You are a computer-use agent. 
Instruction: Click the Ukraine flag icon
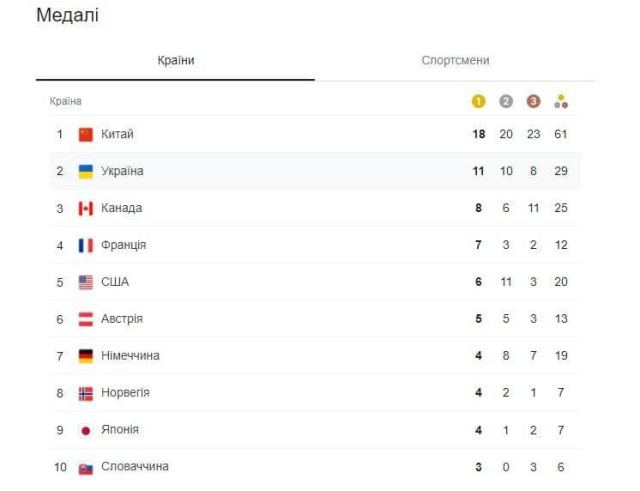click(x=86, y=172)
